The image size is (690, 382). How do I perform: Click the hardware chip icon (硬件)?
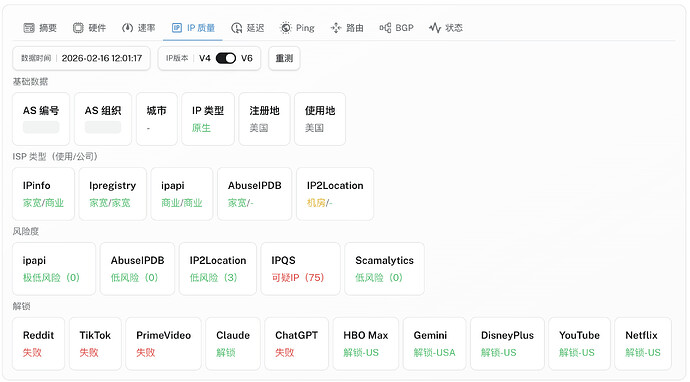(x=78, y=28)
